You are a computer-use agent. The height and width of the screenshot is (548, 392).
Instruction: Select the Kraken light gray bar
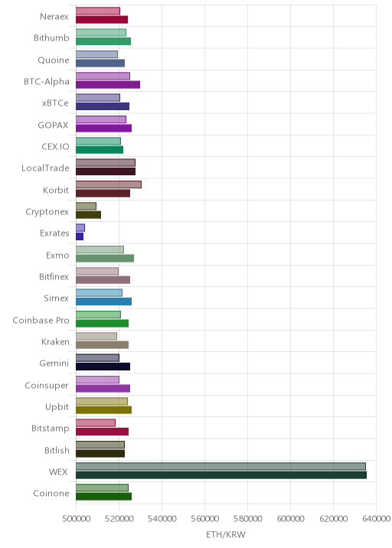[96, 336]
